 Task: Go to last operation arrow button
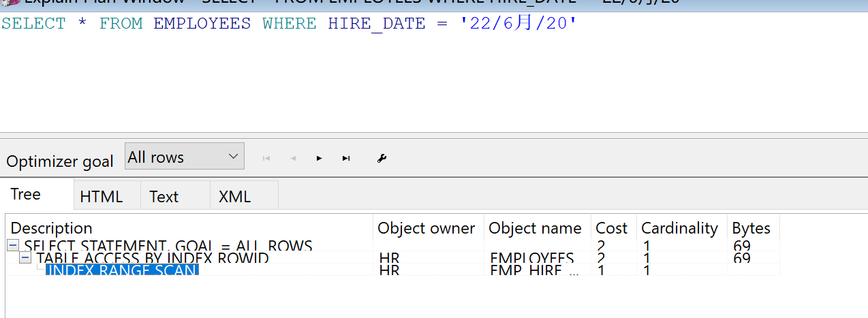point(346,158)
